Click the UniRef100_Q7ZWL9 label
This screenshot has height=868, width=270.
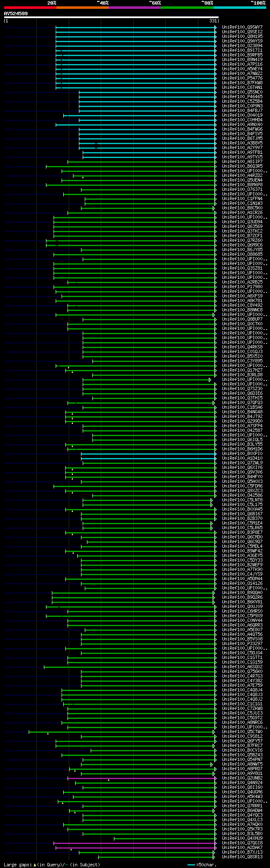point(242,463)
